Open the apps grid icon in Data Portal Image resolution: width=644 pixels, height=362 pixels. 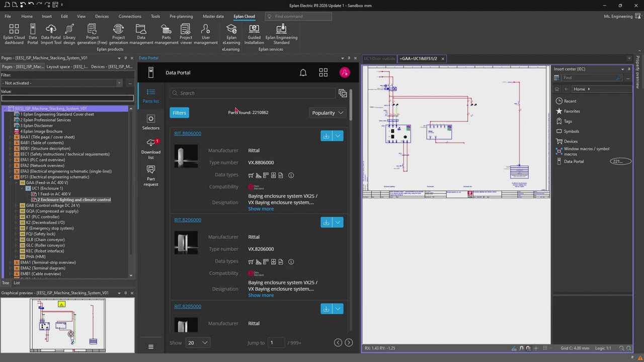(x=323, y=73)
